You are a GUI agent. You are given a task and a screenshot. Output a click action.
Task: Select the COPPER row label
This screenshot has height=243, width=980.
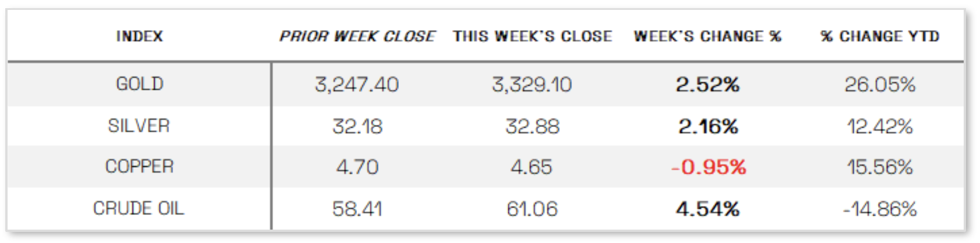[x=139, y=167]
